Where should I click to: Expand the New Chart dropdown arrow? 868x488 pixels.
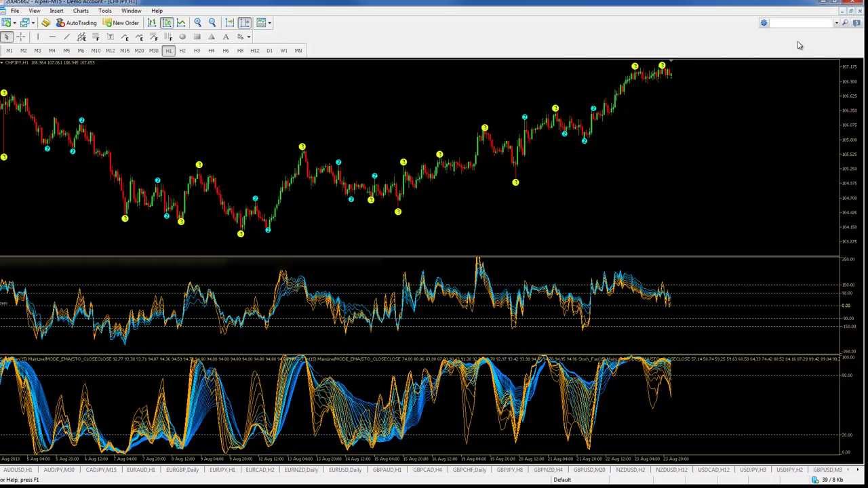(x=14, y=23)
